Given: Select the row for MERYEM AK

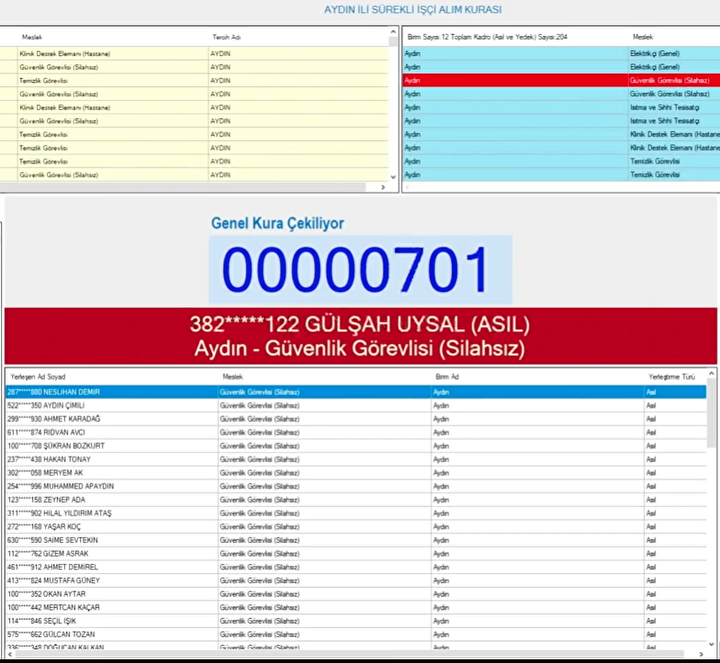Looking at the screenshot, I should 356,473.
